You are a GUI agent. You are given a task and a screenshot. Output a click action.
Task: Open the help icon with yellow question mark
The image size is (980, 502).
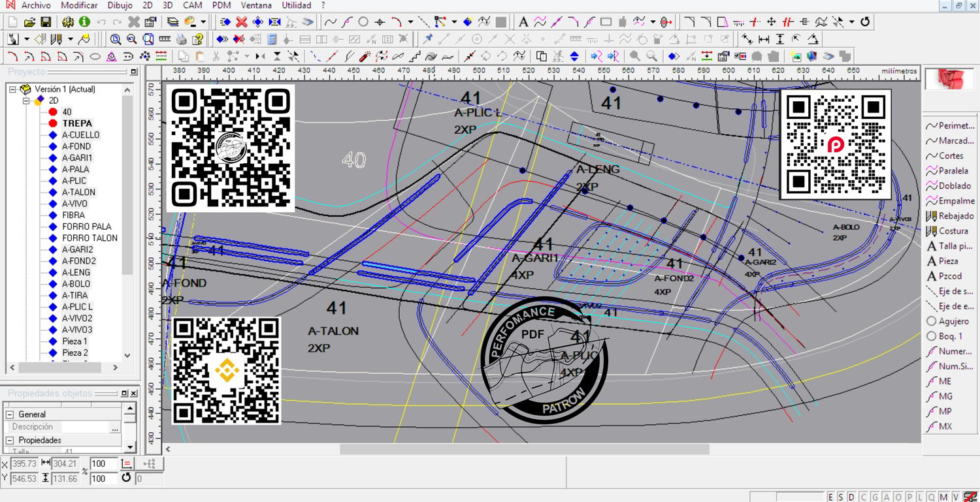[x=198, y=39]
